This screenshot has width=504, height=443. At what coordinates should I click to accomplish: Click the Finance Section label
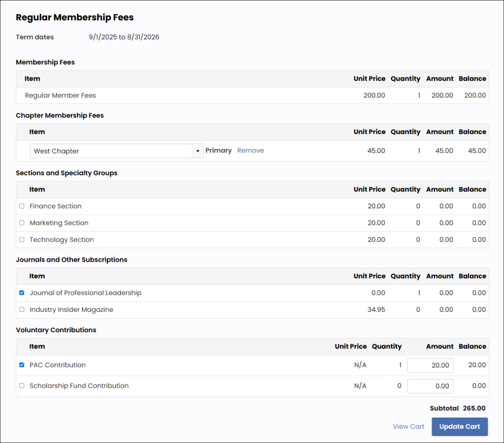pos(55,206)
